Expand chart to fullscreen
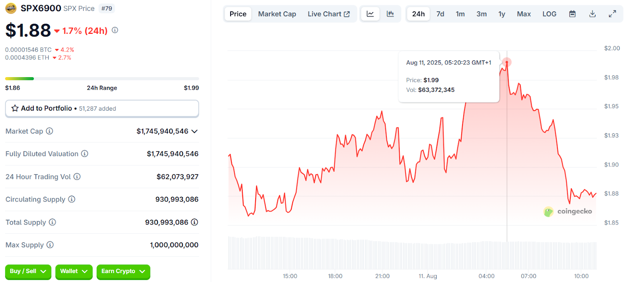This screenshot has height=282, width=644. tap(612, 14)
